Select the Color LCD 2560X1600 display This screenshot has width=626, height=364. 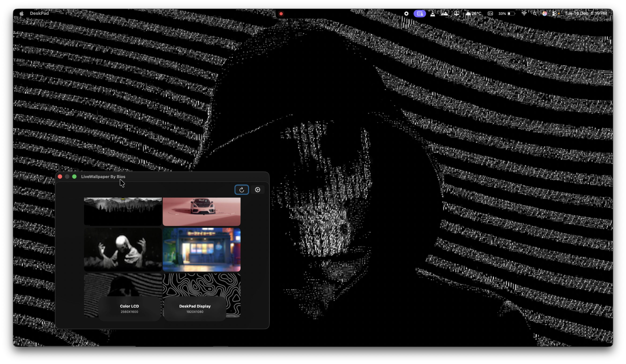point(129,309)
